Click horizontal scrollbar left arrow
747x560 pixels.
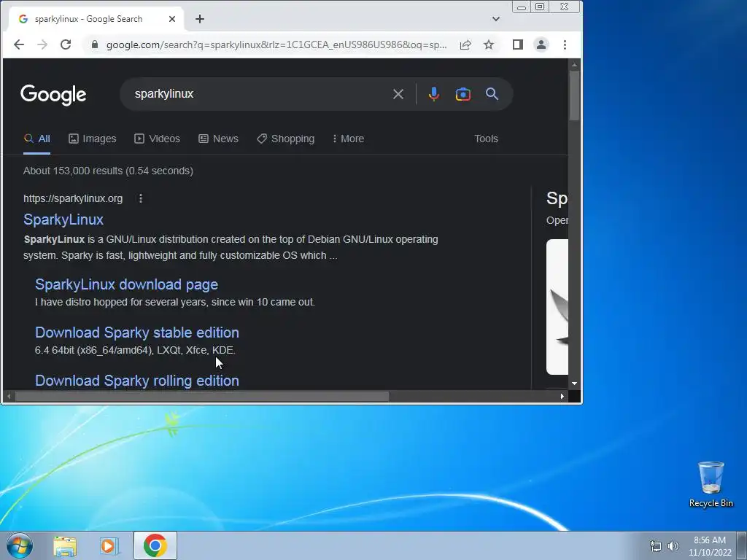pos(9,396)
